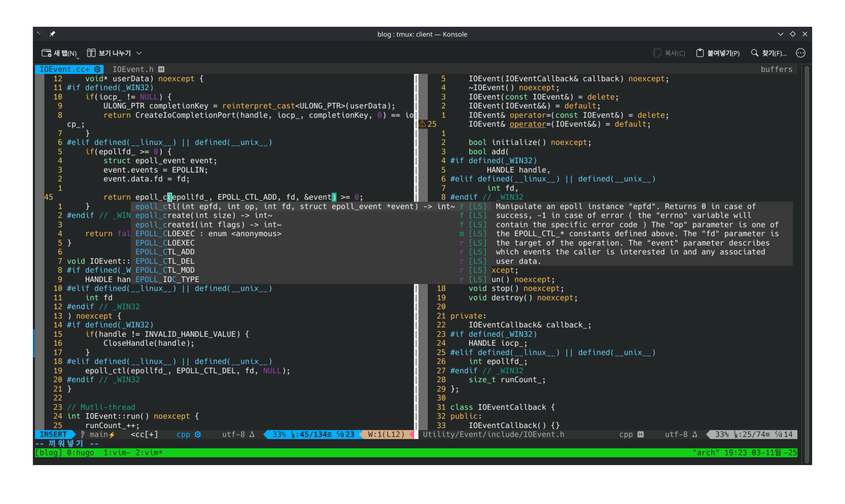Click the 붙여넣기 paste icon
Viewport: 845px width, 504px height.
tap(699, 53)
